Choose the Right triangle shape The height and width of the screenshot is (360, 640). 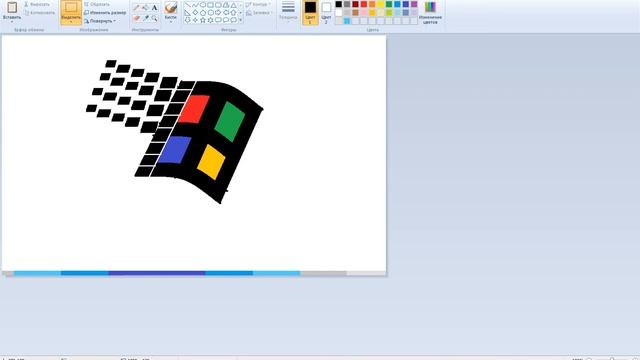tap(187, 13)
